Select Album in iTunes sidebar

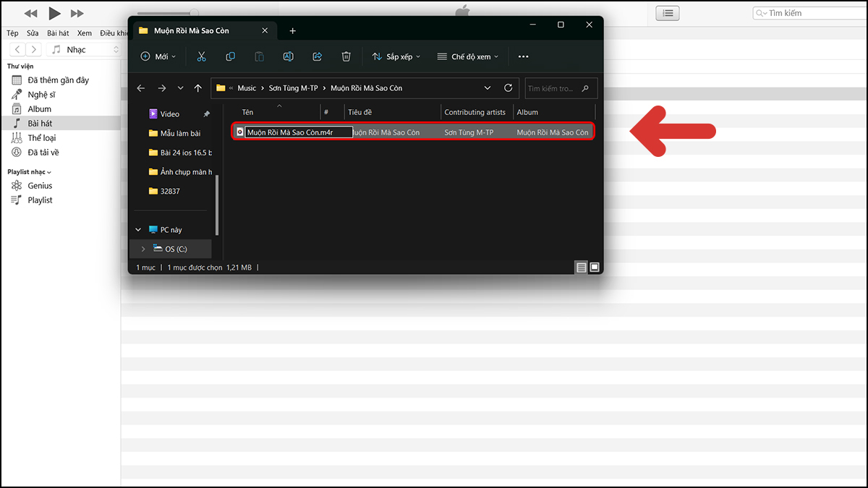click(40, 109)
